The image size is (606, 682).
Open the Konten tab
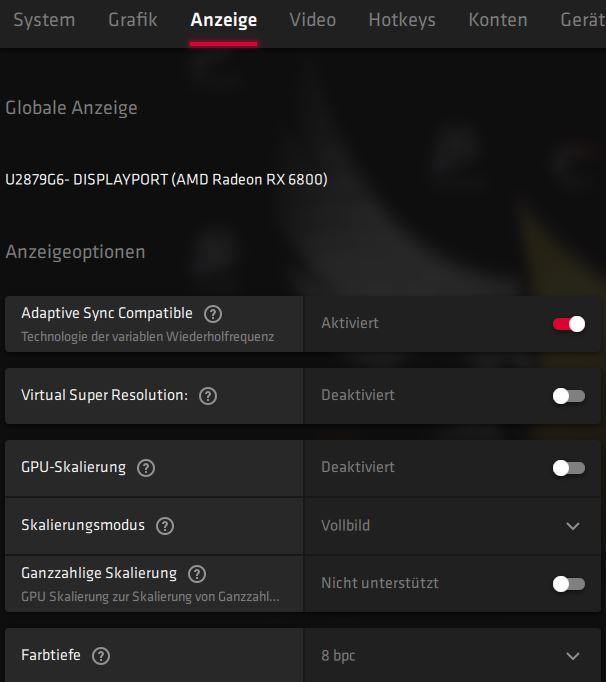498,20
